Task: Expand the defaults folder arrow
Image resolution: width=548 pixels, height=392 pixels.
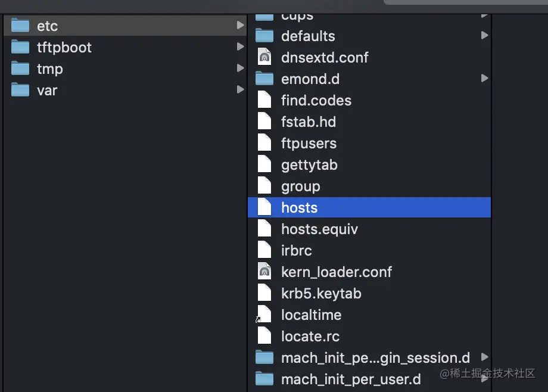Action: tap(484, 35)
